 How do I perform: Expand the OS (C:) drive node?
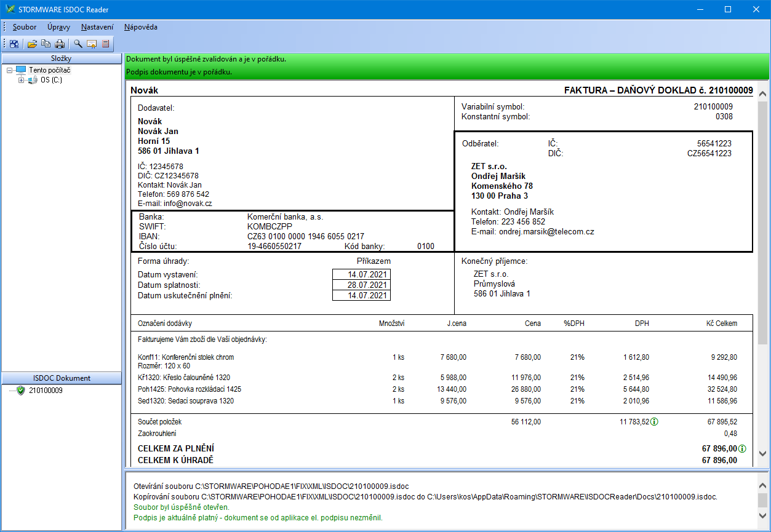(22, 80)
